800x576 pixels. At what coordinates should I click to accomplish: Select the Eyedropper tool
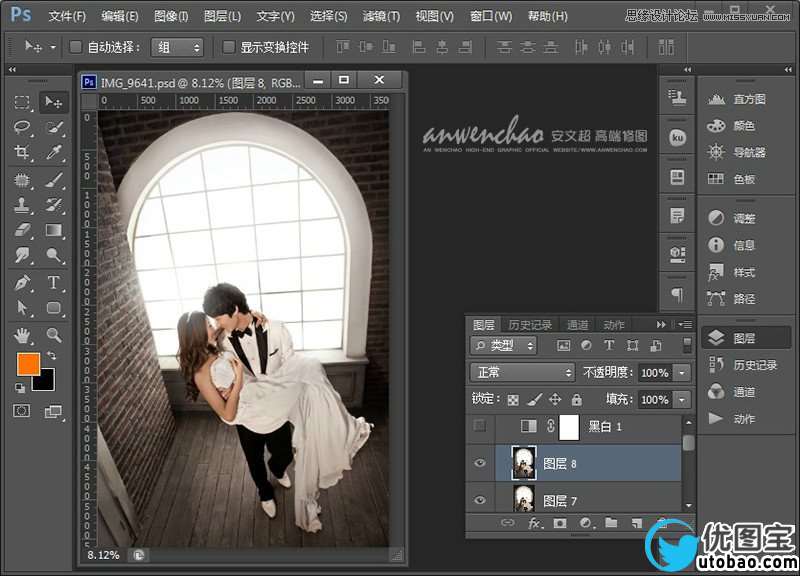coord(53,152)
